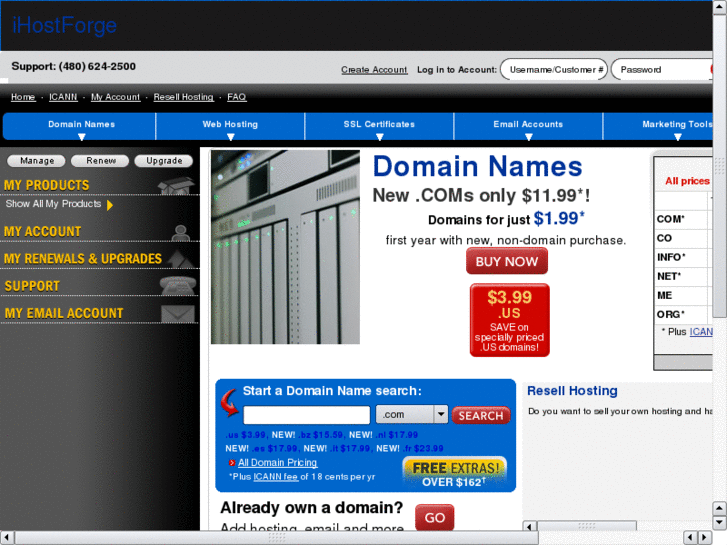Viewport: 727px width, 545px height.
Task: Open the .com extension dropdown
Action: click(412, 415)
